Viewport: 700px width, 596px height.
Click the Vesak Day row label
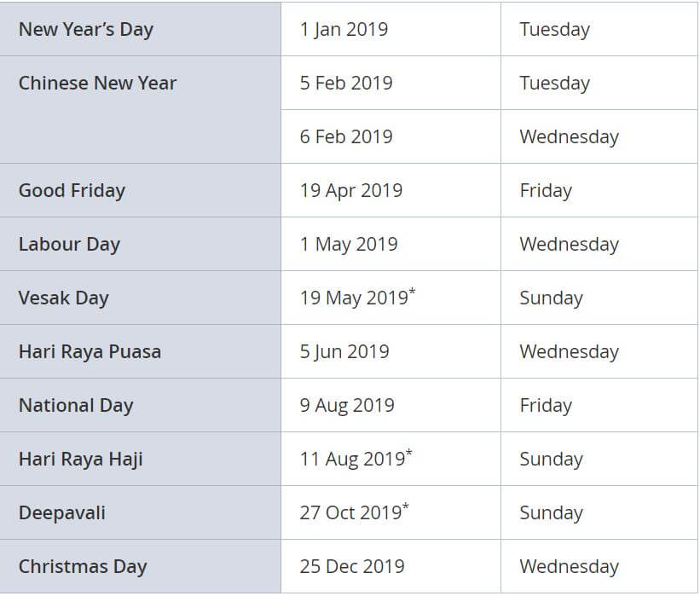(x=63, y=298)
